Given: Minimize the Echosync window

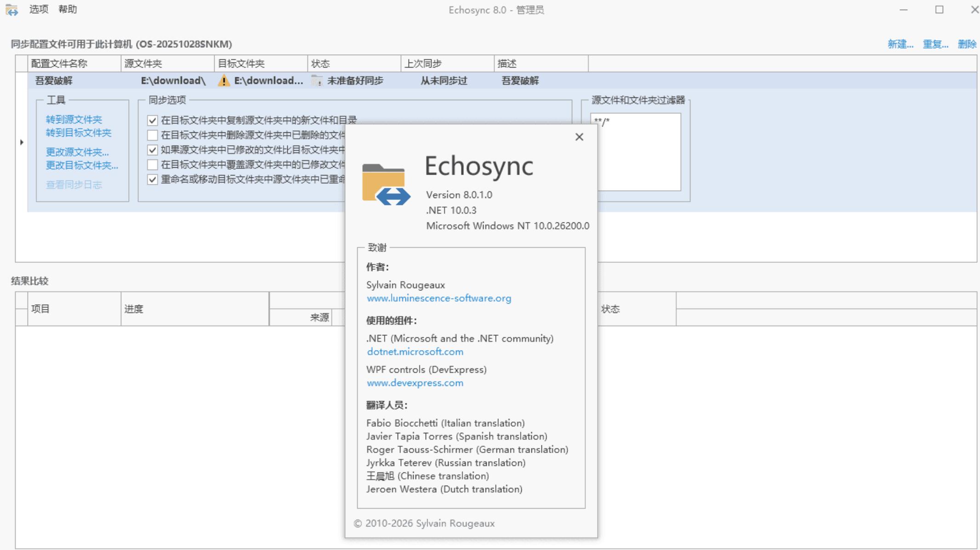Looking at the screenshot, I should (903, 10).
